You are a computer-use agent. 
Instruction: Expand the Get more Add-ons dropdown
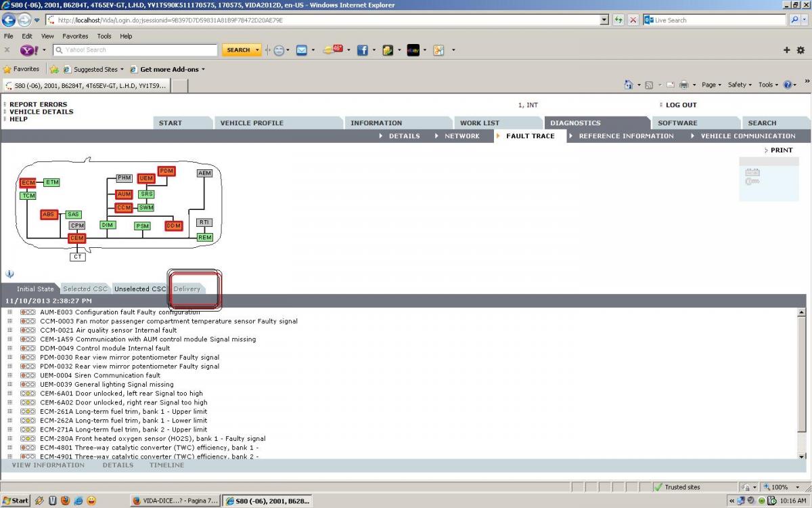203,69
